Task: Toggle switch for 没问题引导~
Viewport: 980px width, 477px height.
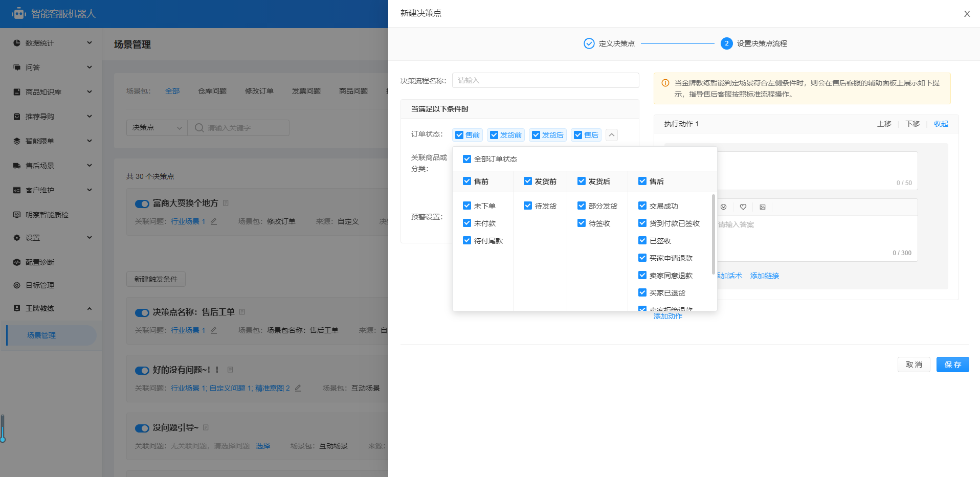Action: [x=142, y=428]
